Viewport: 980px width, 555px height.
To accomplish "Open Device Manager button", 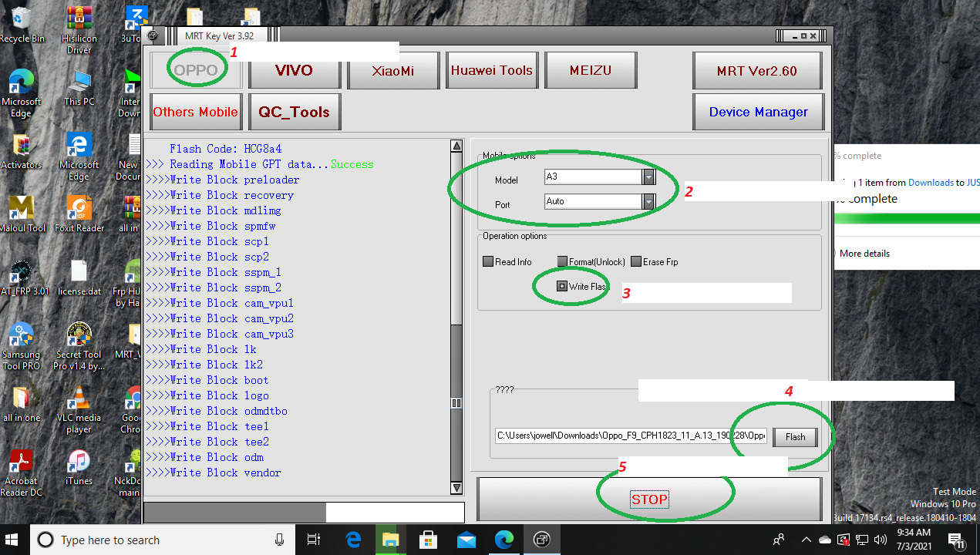I will [x=759, y=113].
